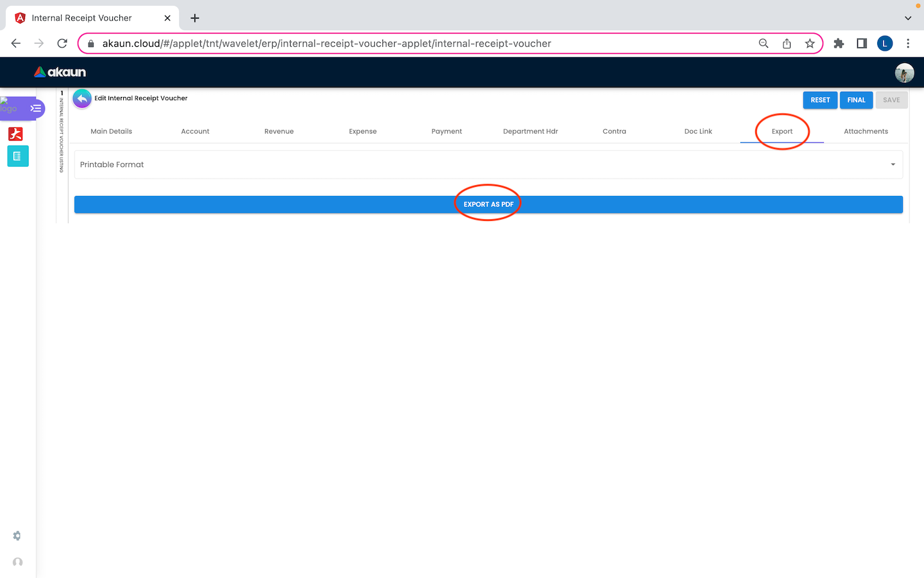This screenshot has width=924, height=578.
Task: Open the Revenue tab
Action: (x=279, y=131)
